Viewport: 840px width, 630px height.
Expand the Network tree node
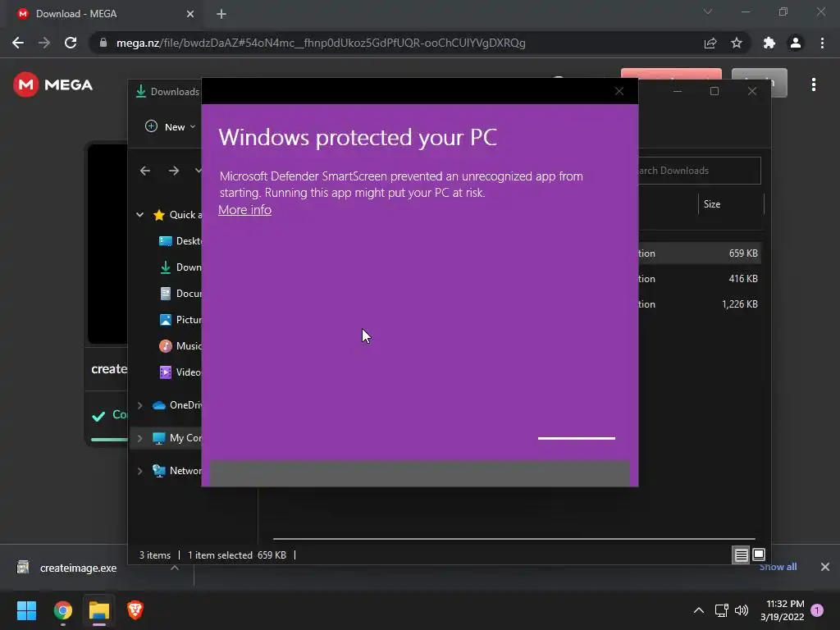click(139, 471)
